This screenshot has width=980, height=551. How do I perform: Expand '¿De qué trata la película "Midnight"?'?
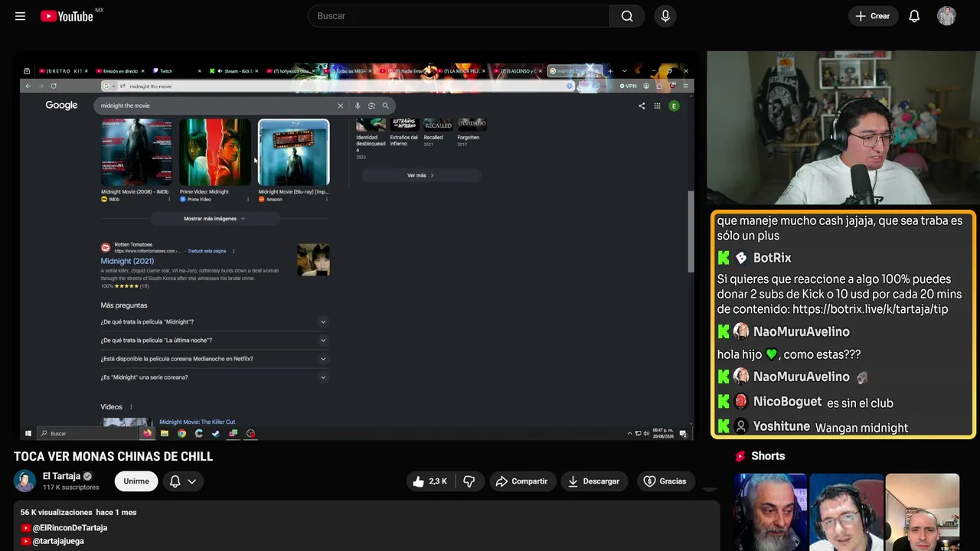click(x=214, y=322)
